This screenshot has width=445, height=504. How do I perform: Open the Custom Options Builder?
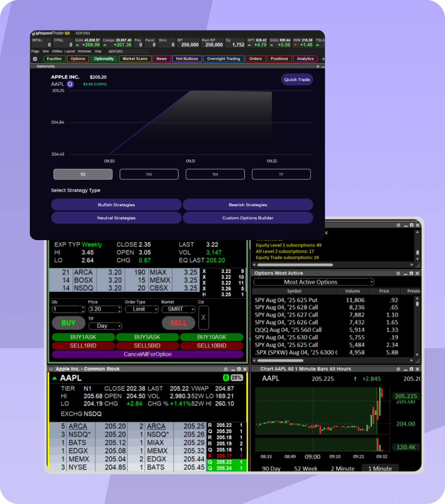tap(248, 218)
